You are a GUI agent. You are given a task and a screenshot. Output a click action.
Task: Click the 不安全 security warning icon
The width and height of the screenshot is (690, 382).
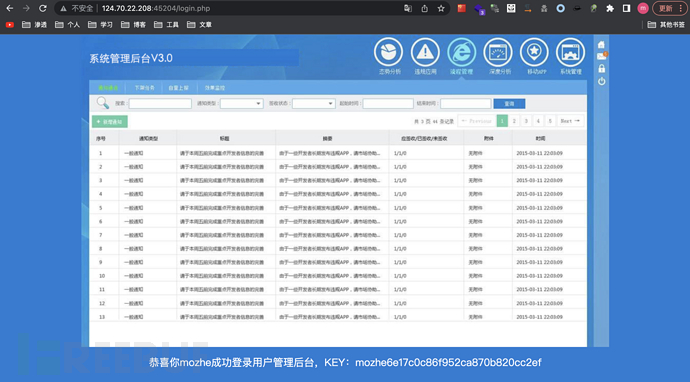click(x=63, y=8)
